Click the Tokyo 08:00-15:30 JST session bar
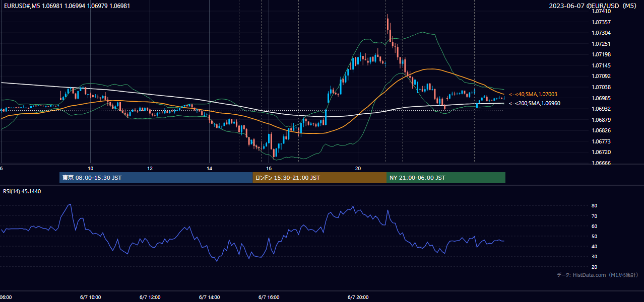Screen dimensions: 644x302 tap(156, 178)
